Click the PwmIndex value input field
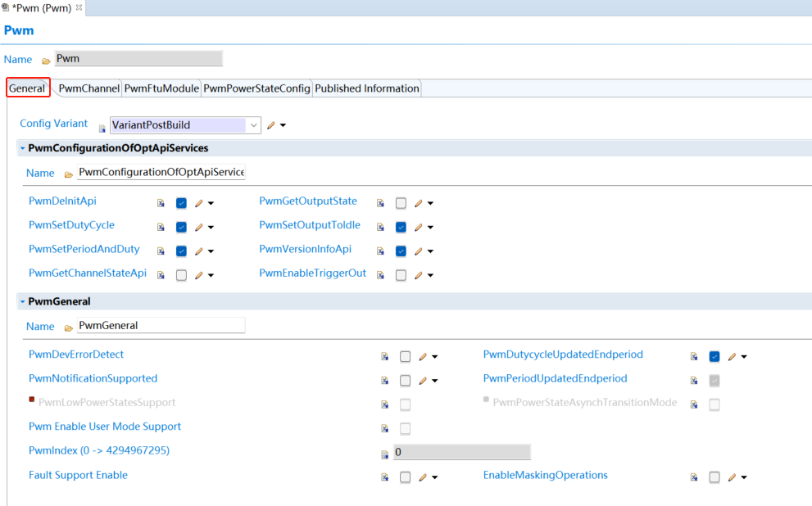 point(461,453)
